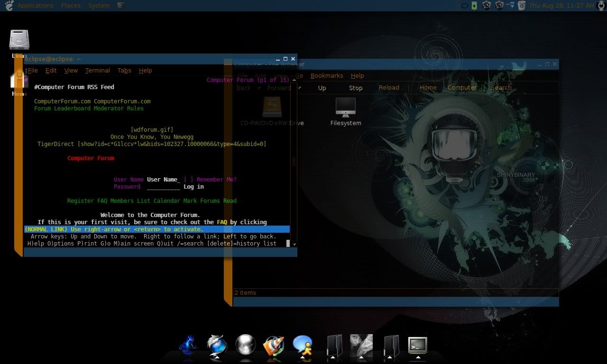Viewport: 607px width, 364px height.
Task: Open the System panel menu
Action: click(99, 6)
